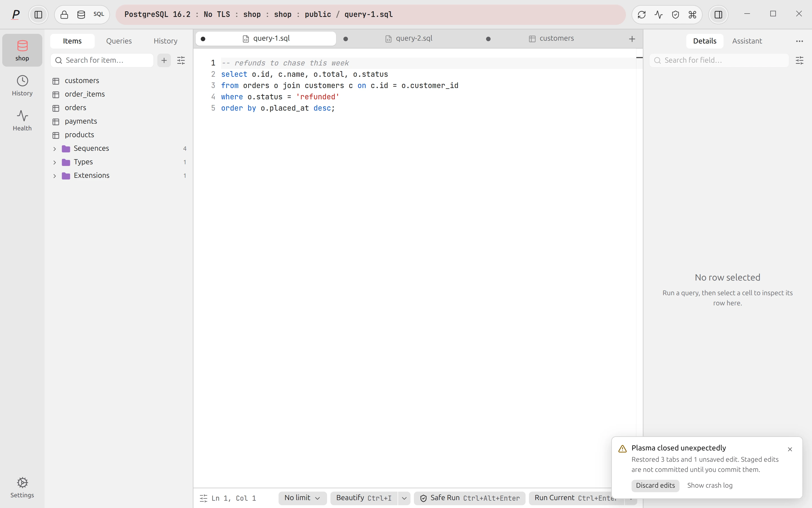Open the No limit dropdown
This screenshot has width=812, height=508.
click(302, 498)
